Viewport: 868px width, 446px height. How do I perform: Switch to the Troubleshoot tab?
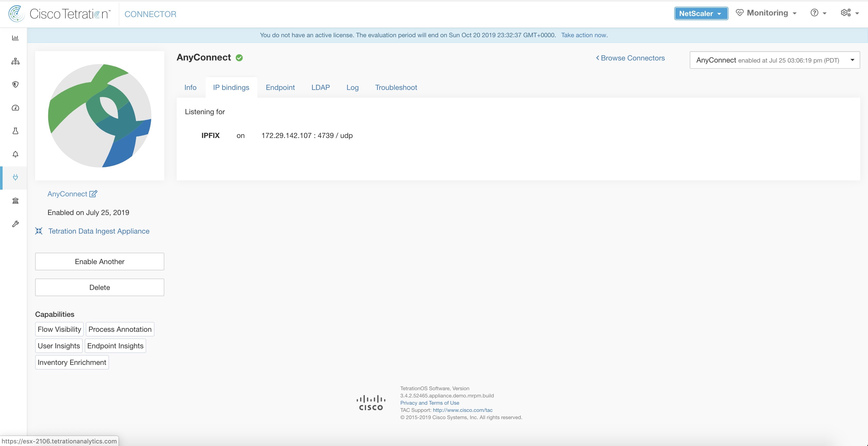[396, 87]
